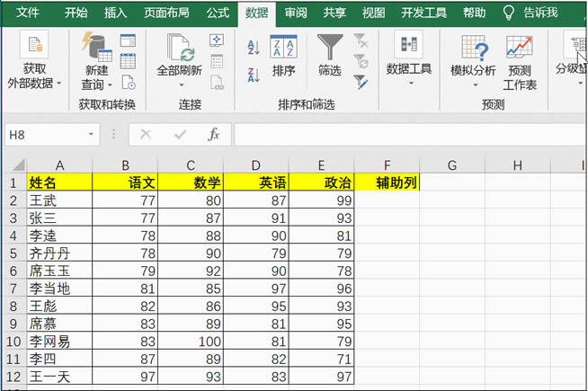This screenshot has height=391, width=588.
Task: Click the Refresh All icon
Action: [x=179, y=55]
